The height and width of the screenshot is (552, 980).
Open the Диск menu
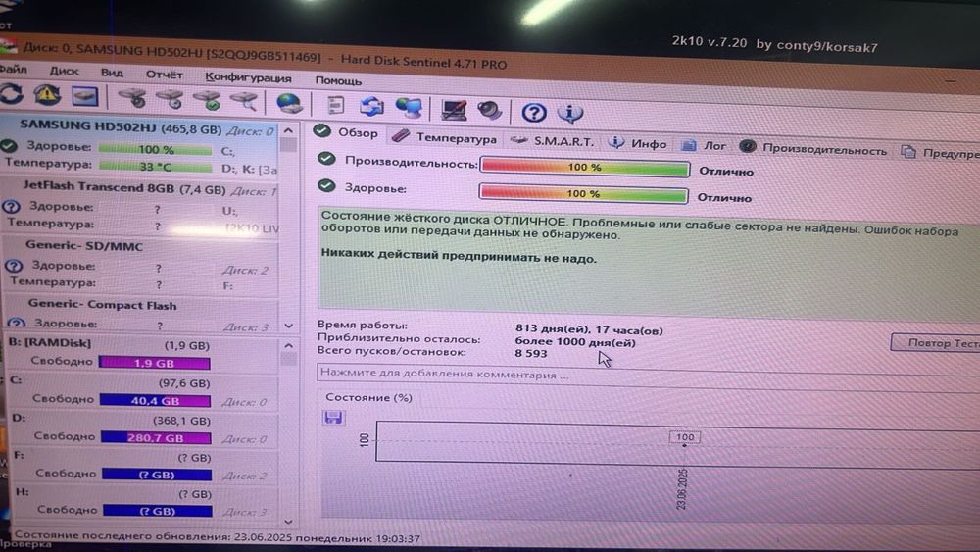[x=64, y=71]
